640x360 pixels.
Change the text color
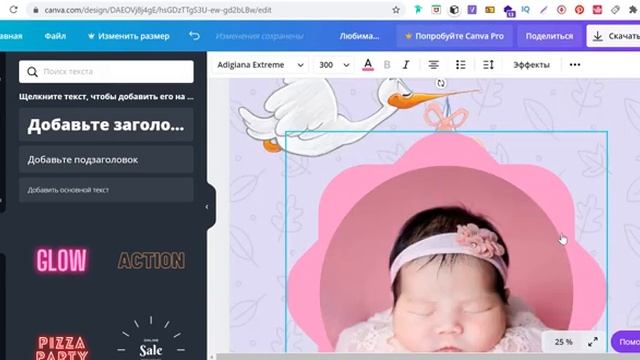tap(368, 65)
